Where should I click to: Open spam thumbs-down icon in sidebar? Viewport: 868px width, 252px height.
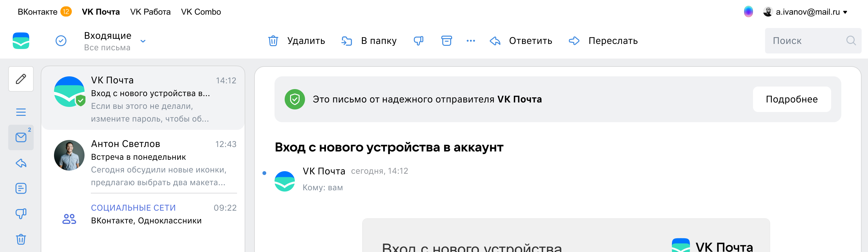tap(21, 213)
